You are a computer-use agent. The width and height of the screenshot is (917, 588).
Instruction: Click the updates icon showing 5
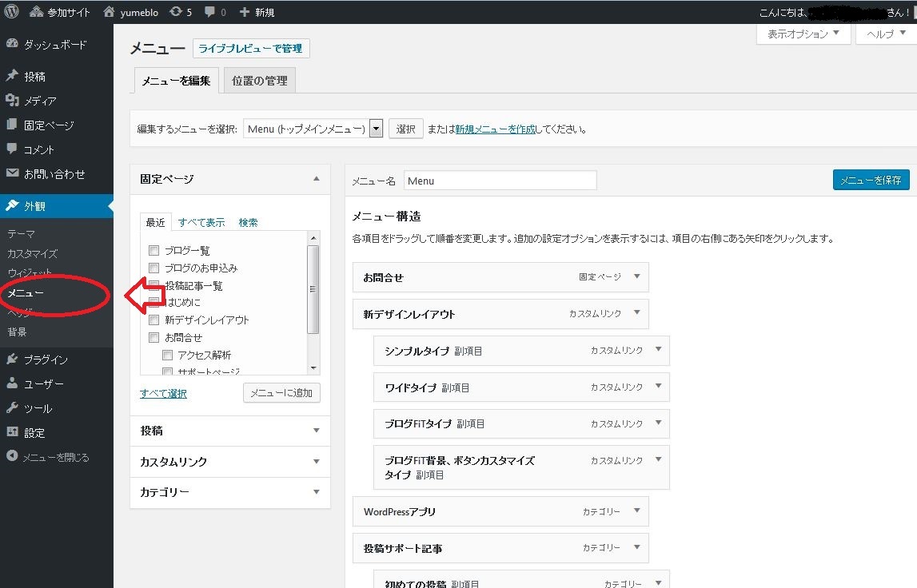pos(175,12)
